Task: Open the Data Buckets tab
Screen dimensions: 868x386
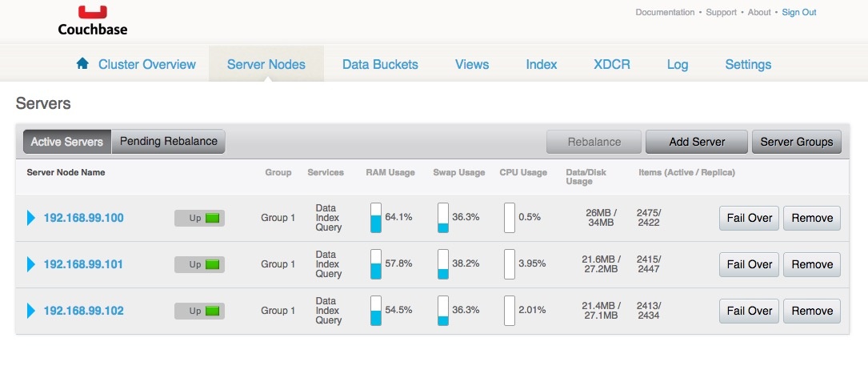Action: click(380, 64)
